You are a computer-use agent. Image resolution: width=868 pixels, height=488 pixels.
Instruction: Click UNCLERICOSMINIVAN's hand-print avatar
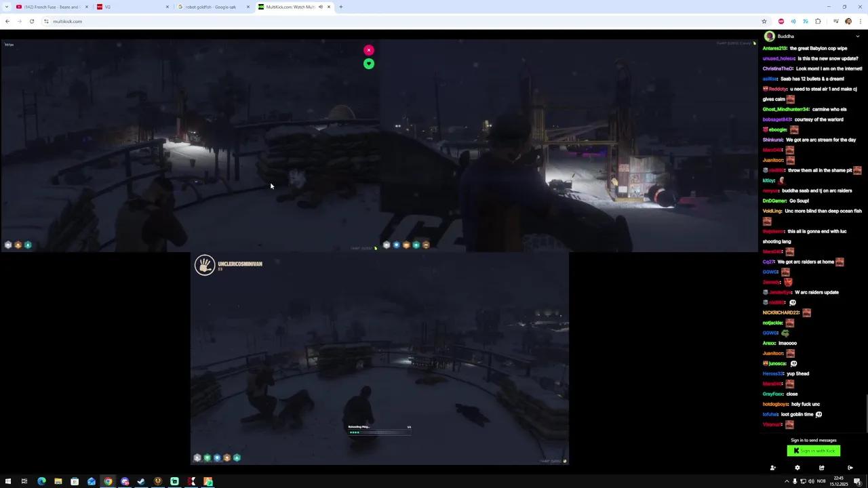pos(205,265)
